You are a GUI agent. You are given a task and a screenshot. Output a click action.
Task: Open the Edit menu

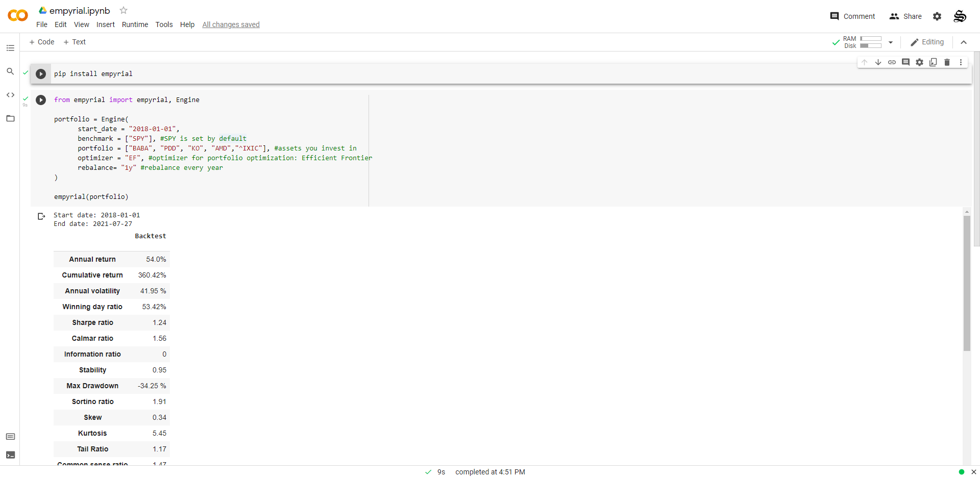tap(61, 24)
